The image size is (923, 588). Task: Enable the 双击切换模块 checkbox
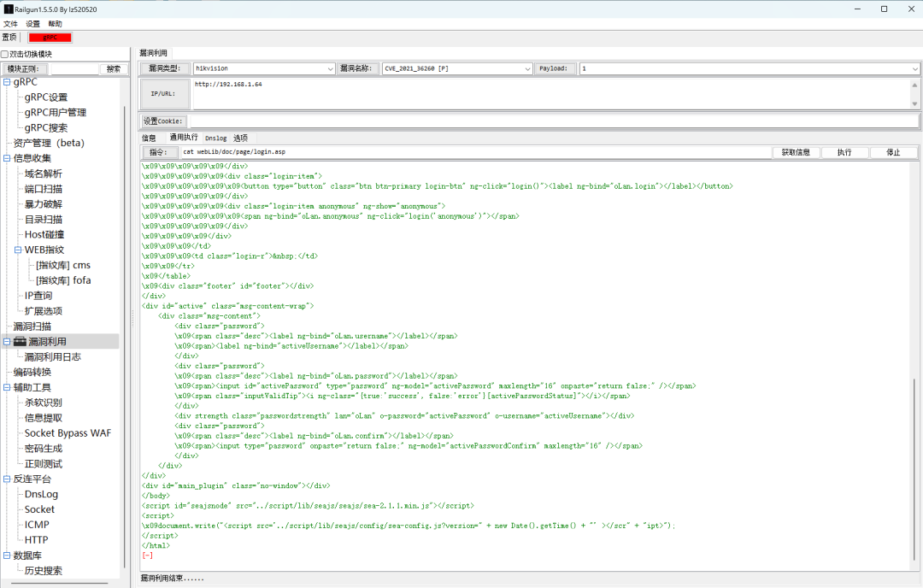tap(5, 54)
